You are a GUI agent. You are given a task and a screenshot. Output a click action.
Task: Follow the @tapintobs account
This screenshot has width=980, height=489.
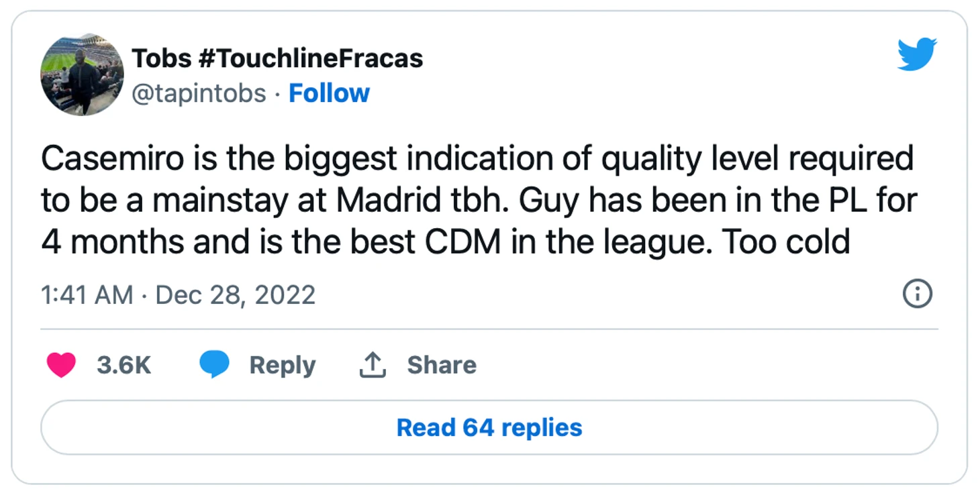point(329,93)
